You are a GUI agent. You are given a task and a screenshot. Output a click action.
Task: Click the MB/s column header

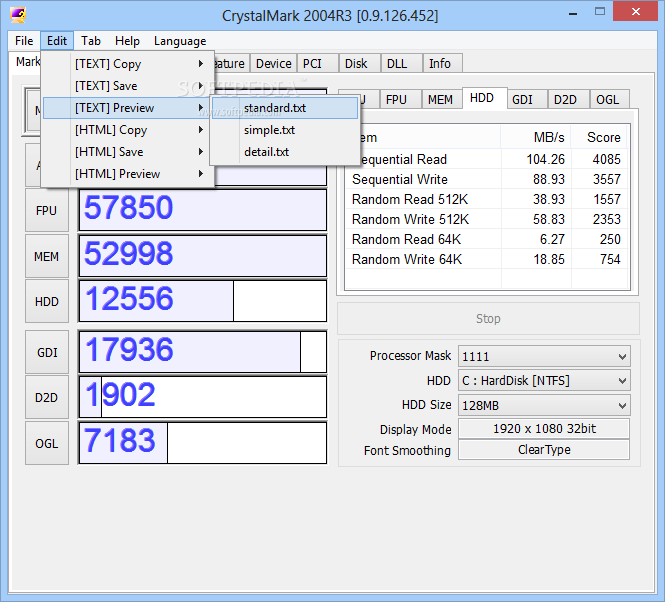point(536,137)
